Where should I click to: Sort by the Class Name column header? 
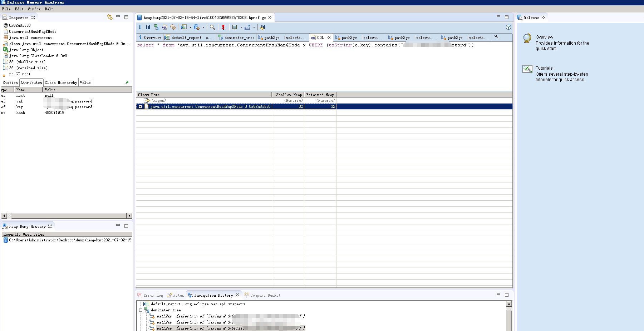[204, 95]
